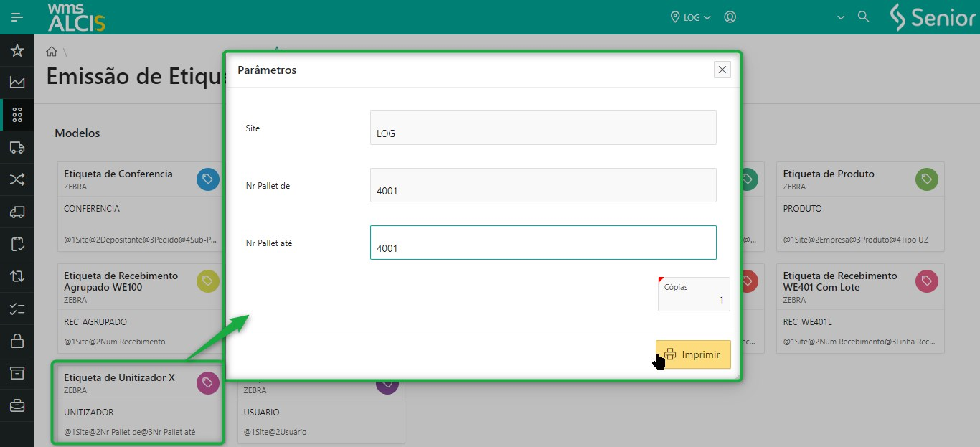Click the REC_AGRUPADO model text
980x447 pixels.
pyautogui.click(x=95, y=322)
